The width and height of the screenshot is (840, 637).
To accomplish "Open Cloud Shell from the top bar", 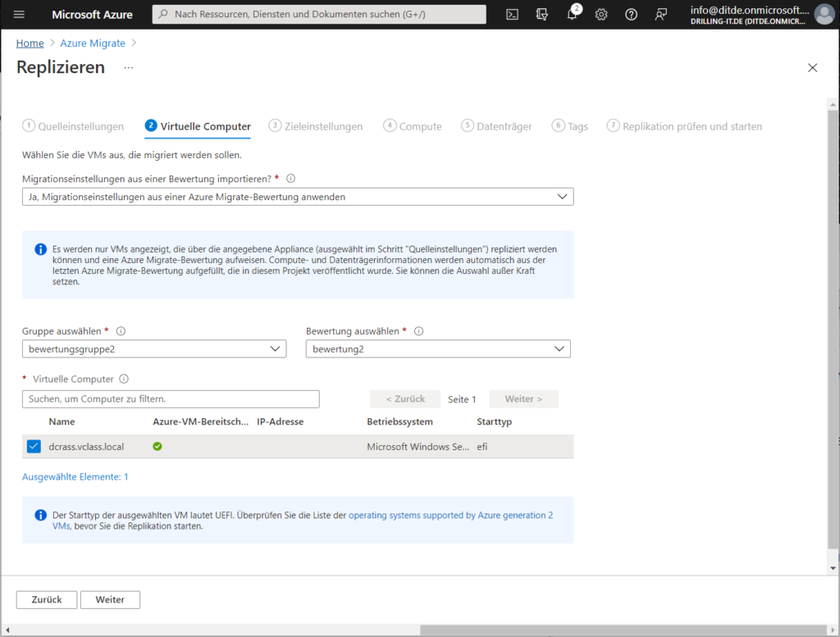I will pos(512,15).
